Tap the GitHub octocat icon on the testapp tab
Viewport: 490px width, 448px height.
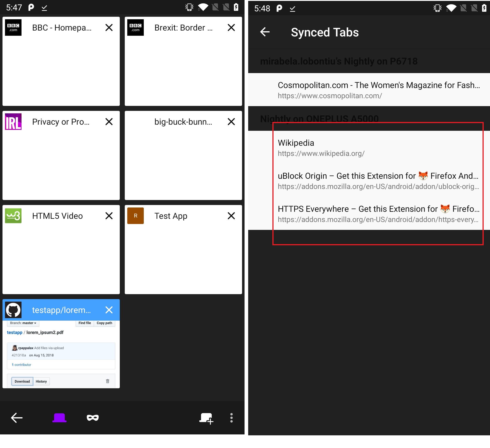point(13,310)
